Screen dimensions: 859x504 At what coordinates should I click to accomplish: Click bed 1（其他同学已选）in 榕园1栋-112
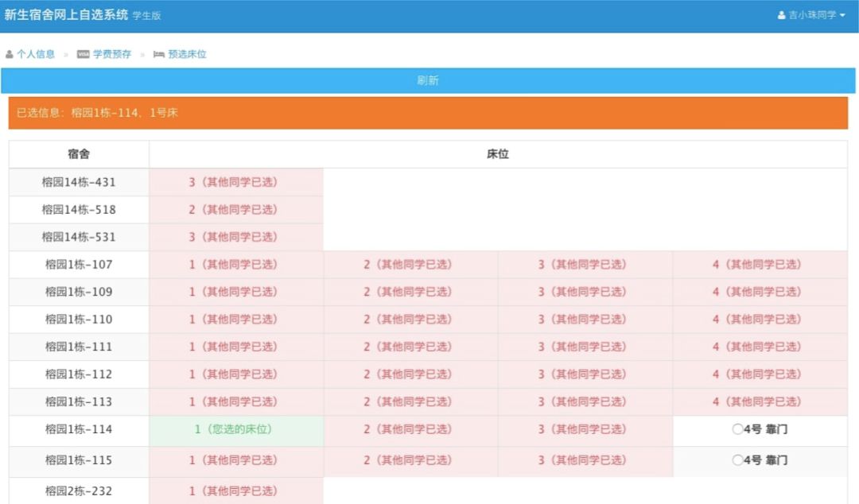point(236,374)
